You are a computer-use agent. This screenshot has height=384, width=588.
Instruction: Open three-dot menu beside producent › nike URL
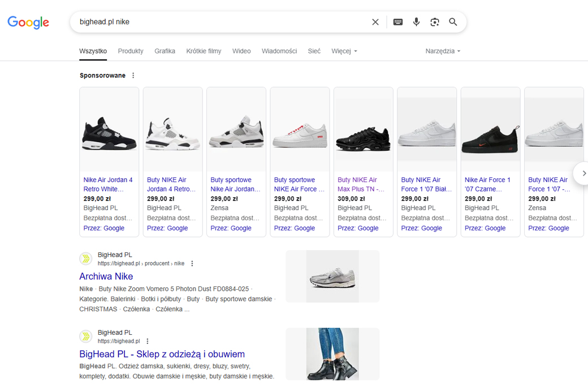192,263
